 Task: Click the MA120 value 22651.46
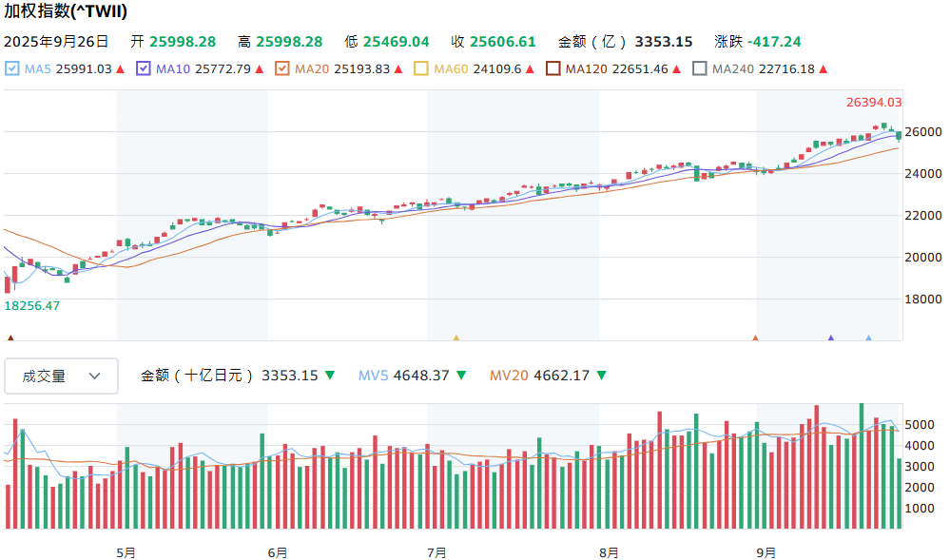[640, 69]
